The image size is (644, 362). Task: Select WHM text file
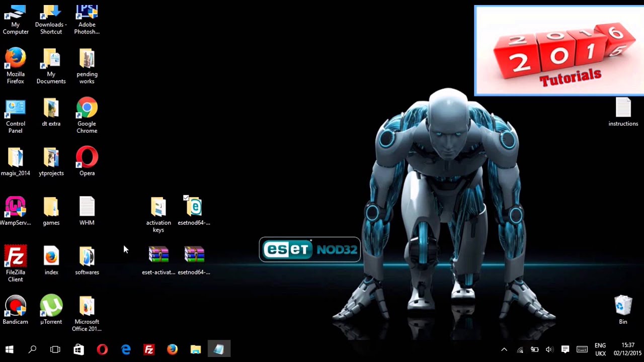(x=87, y=211)
